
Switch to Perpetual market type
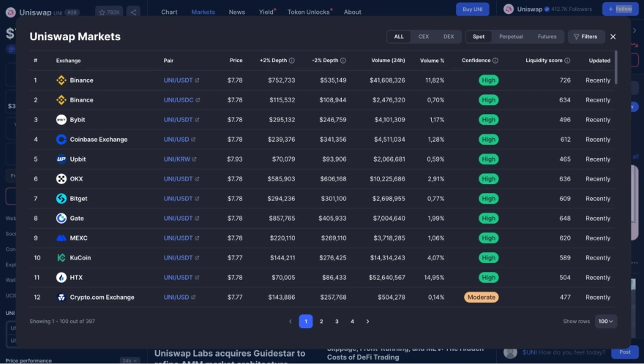pyautogui.click(x=511, y=37)
